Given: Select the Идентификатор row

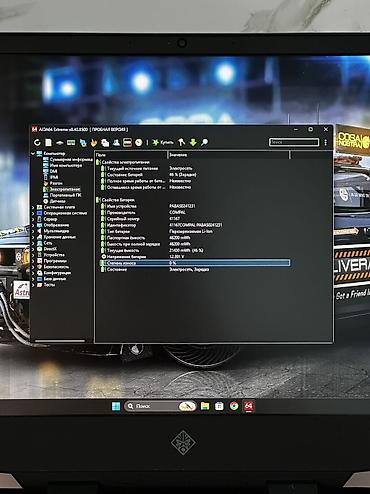Looking at the screenshot, I should pyautogui.click(x=195, y=225).
